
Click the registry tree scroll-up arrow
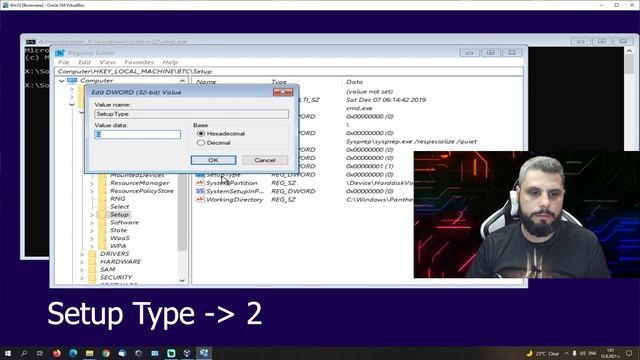coord(182,81)
